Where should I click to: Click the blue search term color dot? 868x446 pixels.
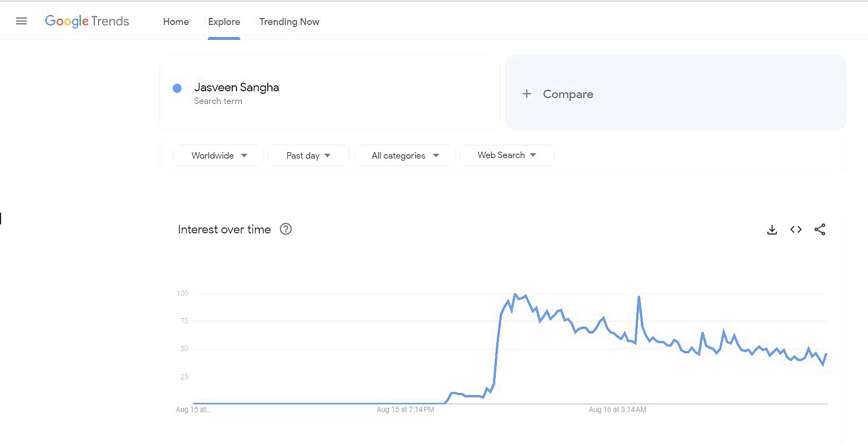coord(177,89)
